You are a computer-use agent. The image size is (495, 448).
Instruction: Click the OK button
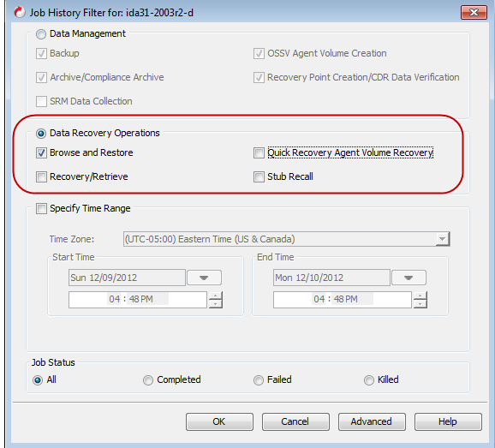tap(219, 421)
